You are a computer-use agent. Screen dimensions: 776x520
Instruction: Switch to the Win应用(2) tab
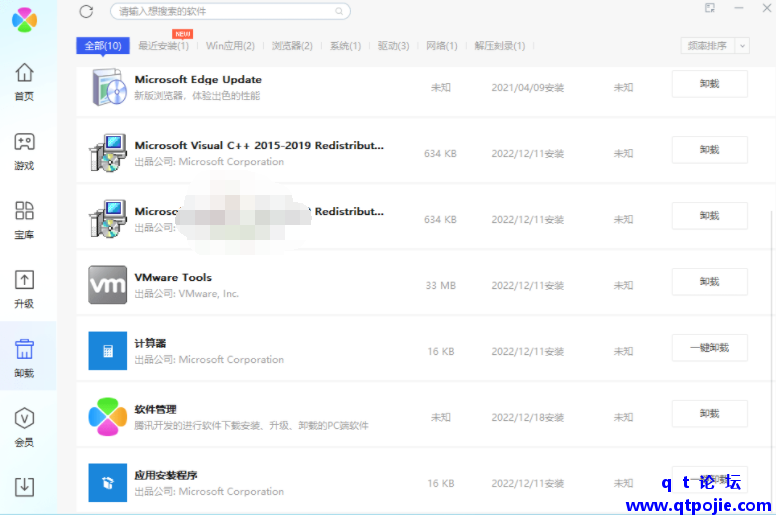[x=230, y=46]
